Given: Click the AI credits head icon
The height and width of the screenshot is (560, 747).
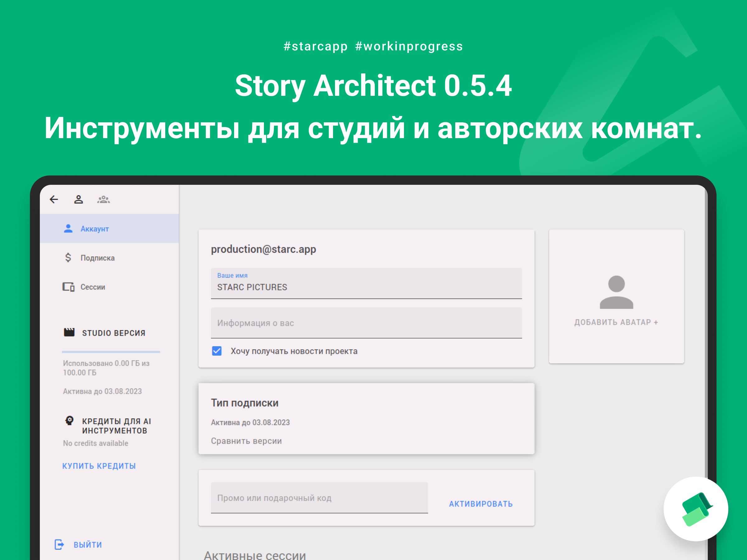Looking at the screenshot, I should pos(69,421).
